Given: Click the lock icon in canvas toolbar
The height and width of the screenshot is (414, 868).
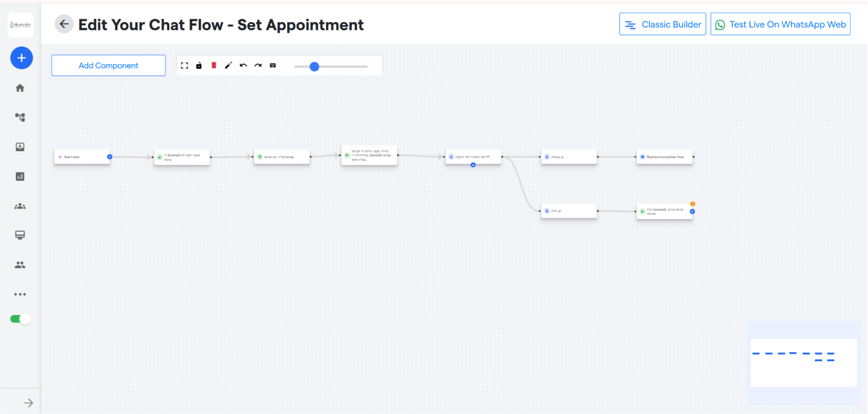Looking at the screenshot, I should pyautogui.click(x=199, y=66).
